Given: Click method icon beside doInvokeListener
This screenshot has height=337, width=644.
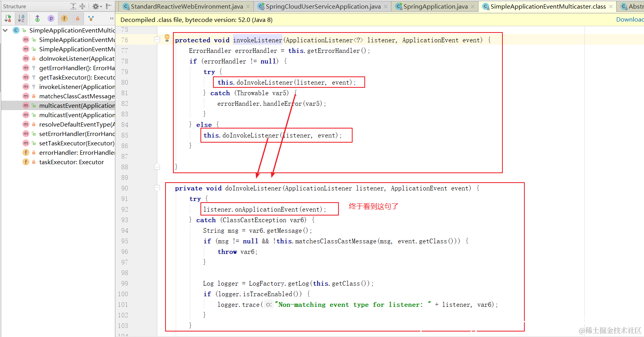Looking at the screenshot, I should coord(26,58).
